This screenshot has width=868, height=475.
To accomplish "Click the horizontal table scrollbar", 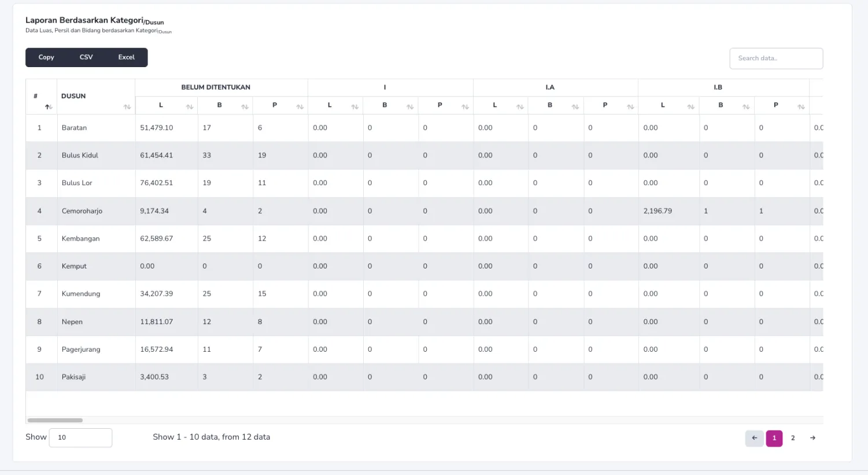I will tap(55, 420).
